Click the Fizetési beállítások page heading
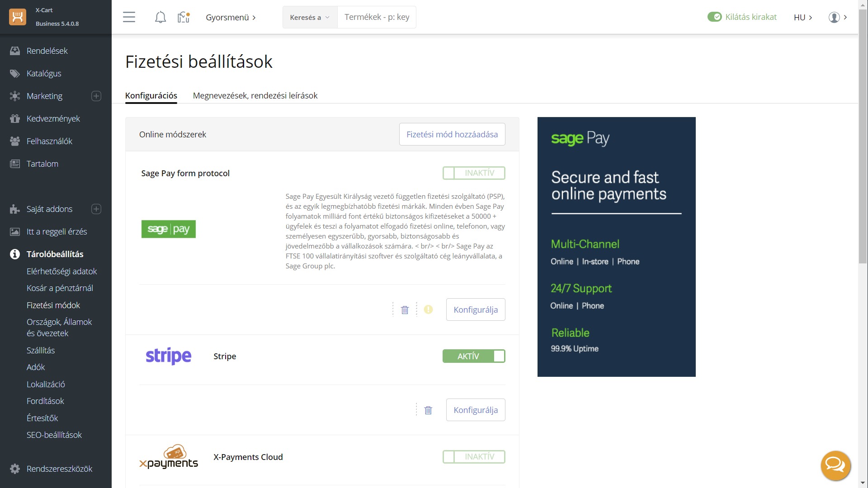Screen dimensions: 868x488 point(199,61)
